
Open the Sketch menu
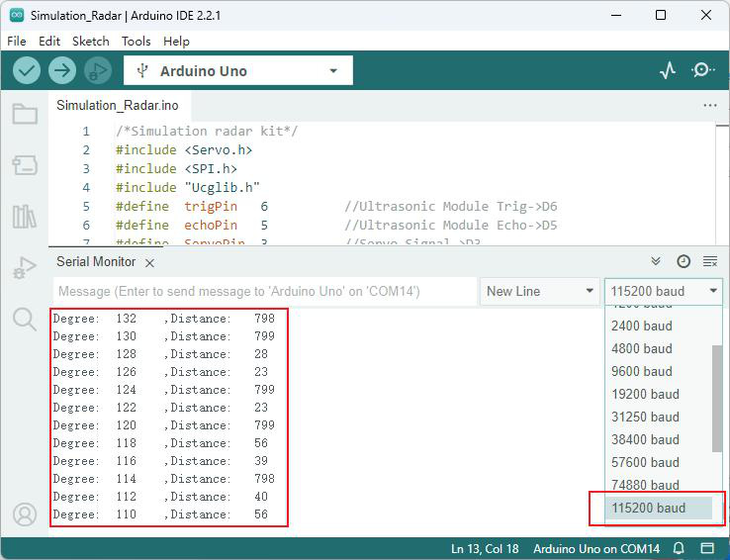[x=91, y=41]
